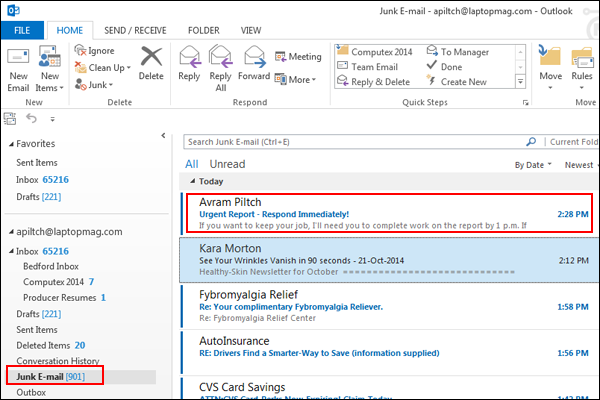
Task: Open the Clean Up dropdown
Action: [103, 67]
